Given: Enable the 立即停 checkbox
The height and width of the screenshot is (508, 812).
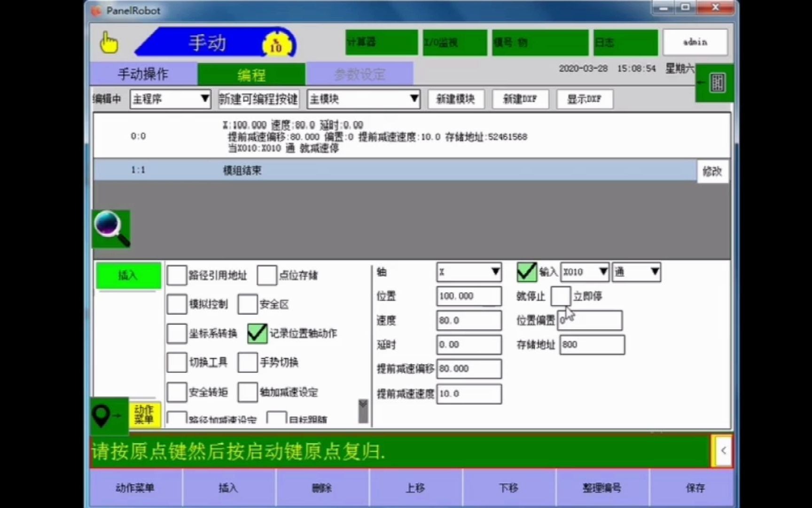Looking at the screenshot, I should [560, 296].
